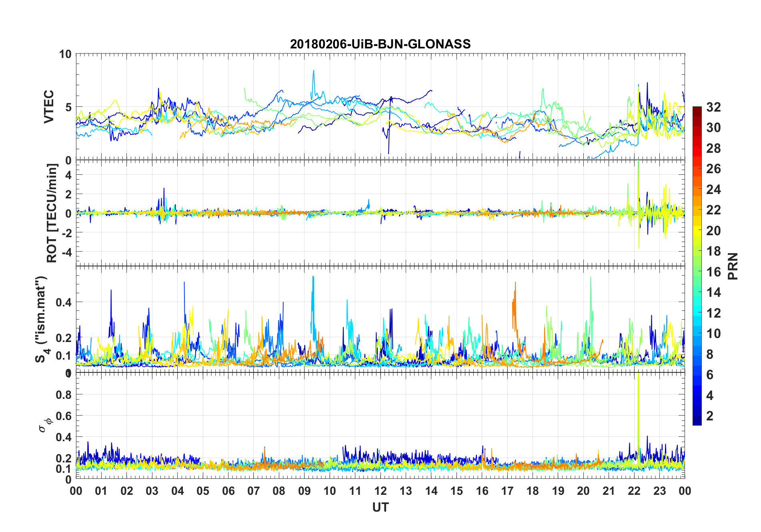The height and width of the screenshot is (532, 761).
Task: Select PRN colorbar tick label 14
Action: click(x=713, y=292)
